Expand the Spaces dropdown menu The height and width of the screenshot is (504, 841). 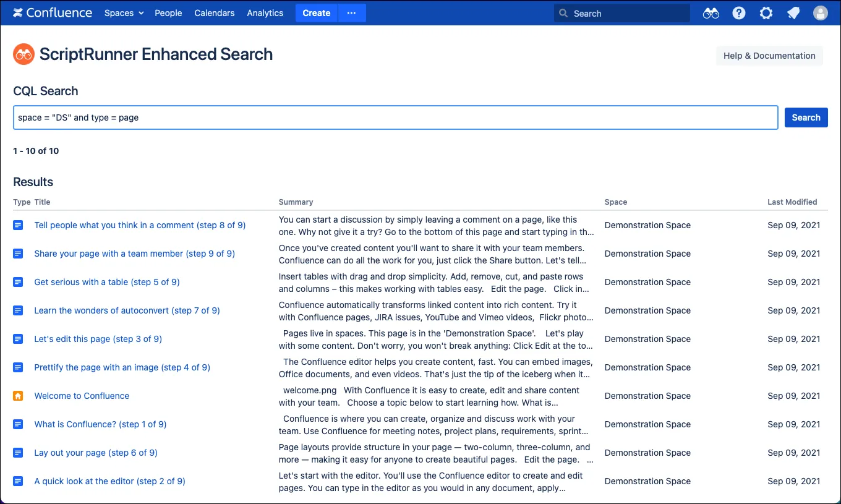pyautogui.click(x=124, y=13)
